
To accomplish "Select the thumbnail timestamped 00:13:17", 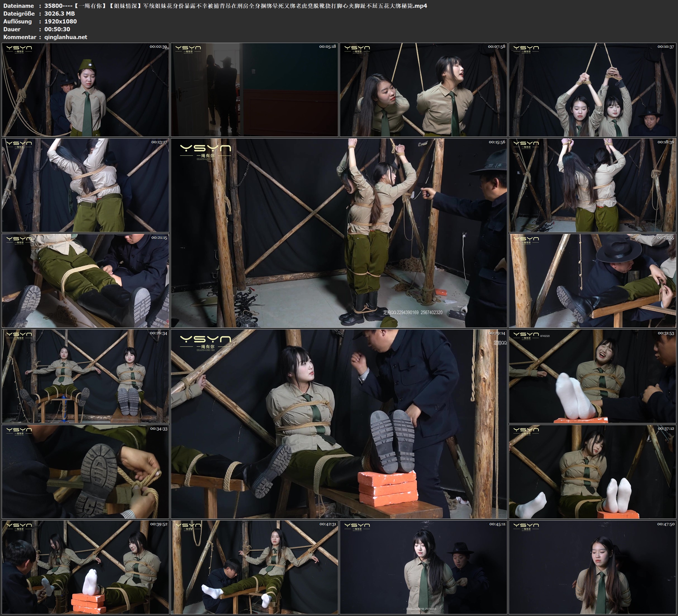I will click(x=85, y=185).
